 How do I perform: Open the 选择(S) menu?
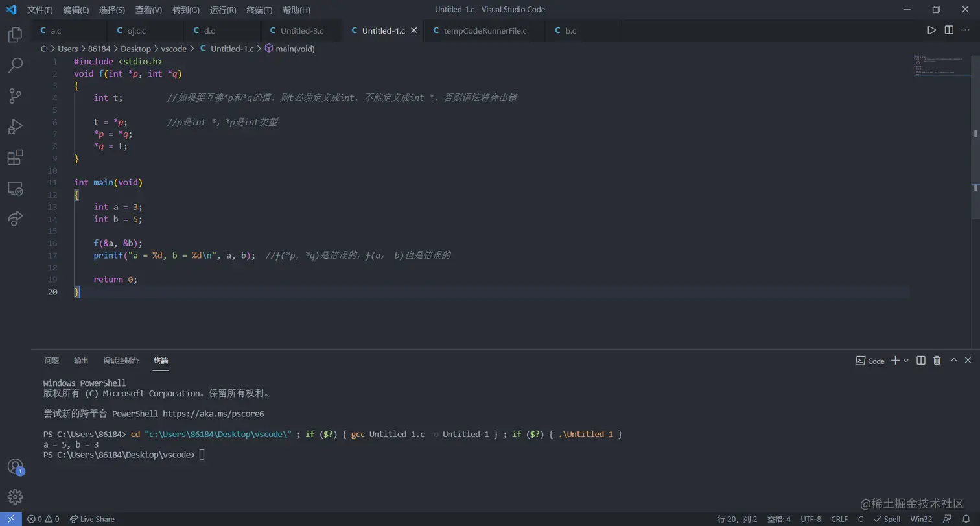(x=112, y=10)
